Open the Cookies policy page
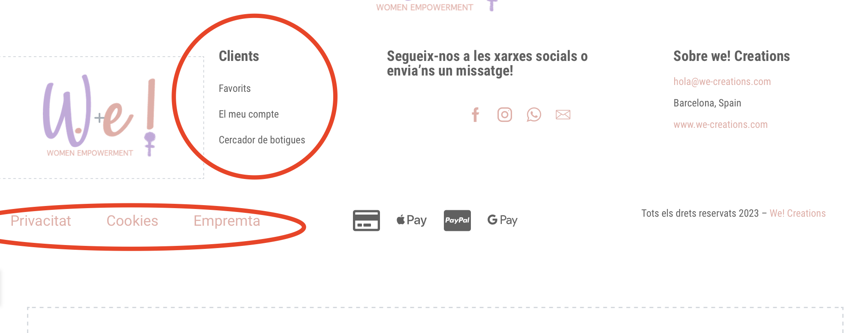The image size is (868, 333). [x=132, y=221]
